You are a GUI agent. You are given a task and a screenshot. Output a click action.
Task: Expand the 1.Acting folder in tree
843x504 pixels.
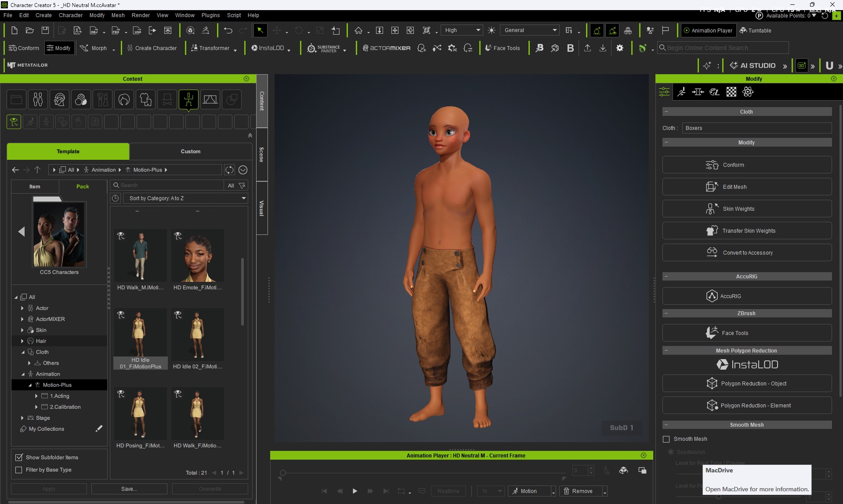(36, 396)
